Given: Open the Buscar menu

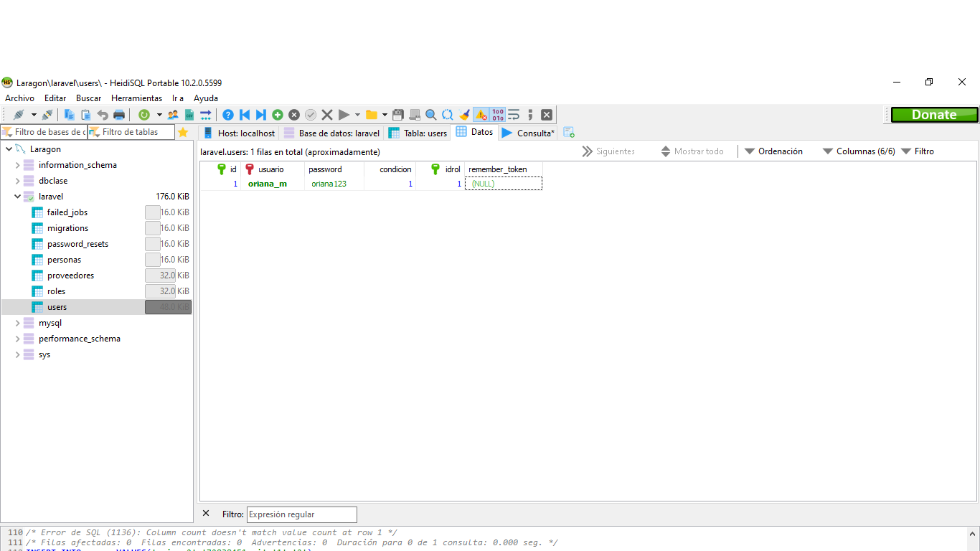Looking at the screenshot, I should coord(89,98).
